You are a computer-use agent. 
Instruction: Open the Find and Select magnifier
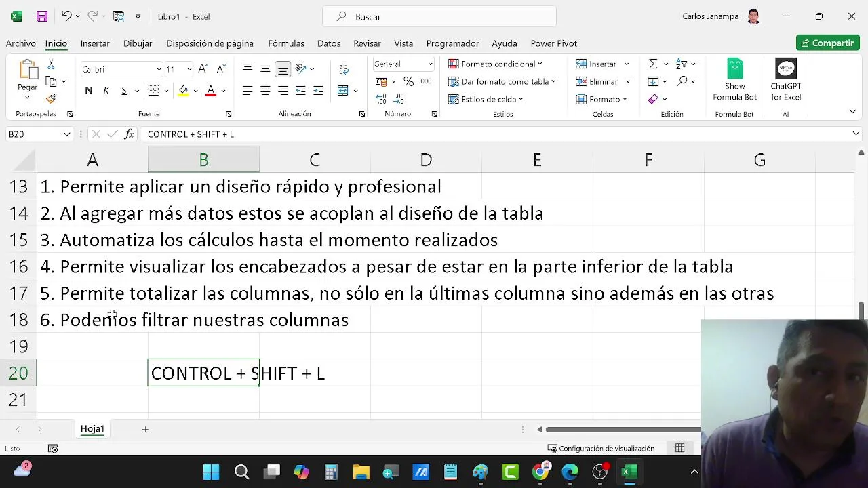click(682, 81)
